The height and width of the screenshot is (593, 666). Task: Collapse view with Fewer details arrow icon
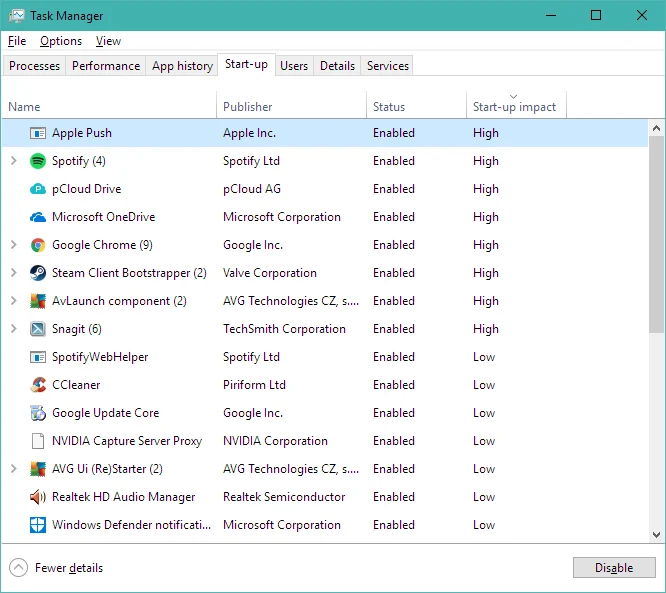18,568
